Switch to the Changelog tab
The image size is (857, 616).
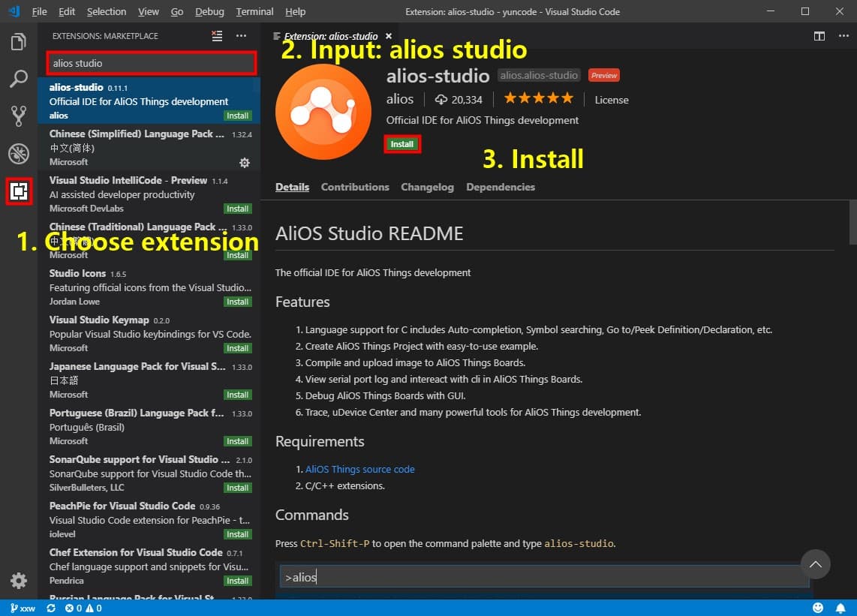(x=428, y=187)
